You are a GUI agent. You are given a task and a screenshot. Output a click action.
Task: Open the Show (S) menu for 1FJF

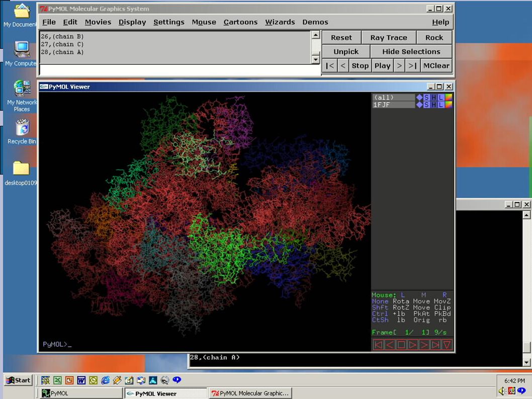tap(426, 105)
